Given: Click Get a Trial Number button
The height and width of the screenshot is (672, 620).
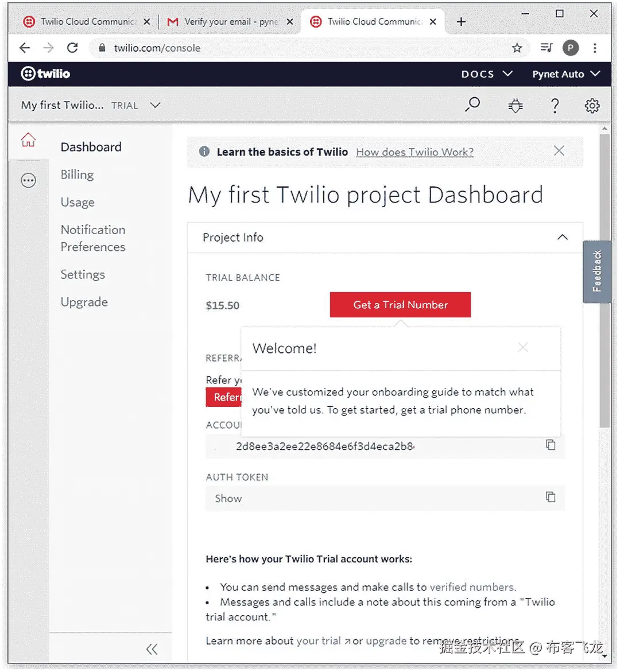Looking at the screenshot, I should [400, 305].
